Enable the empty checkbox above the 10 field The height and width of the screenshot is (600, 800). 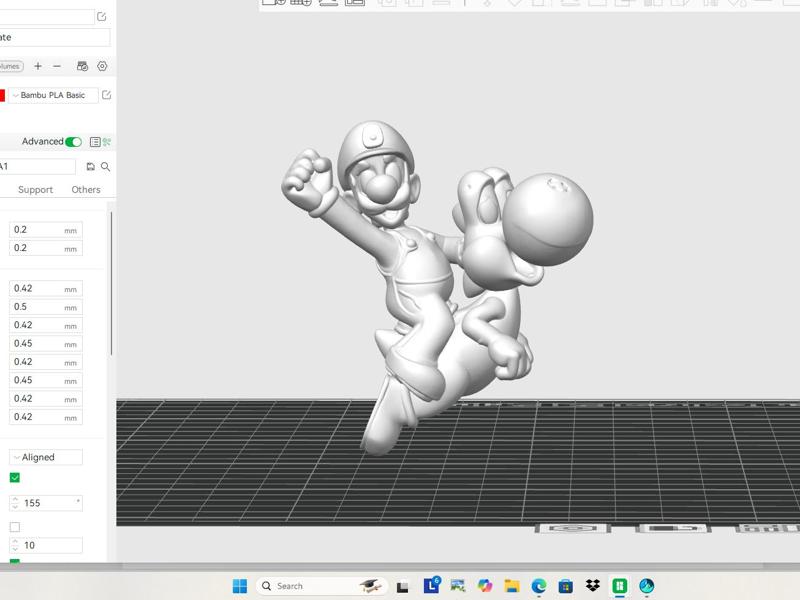[14, 526]
